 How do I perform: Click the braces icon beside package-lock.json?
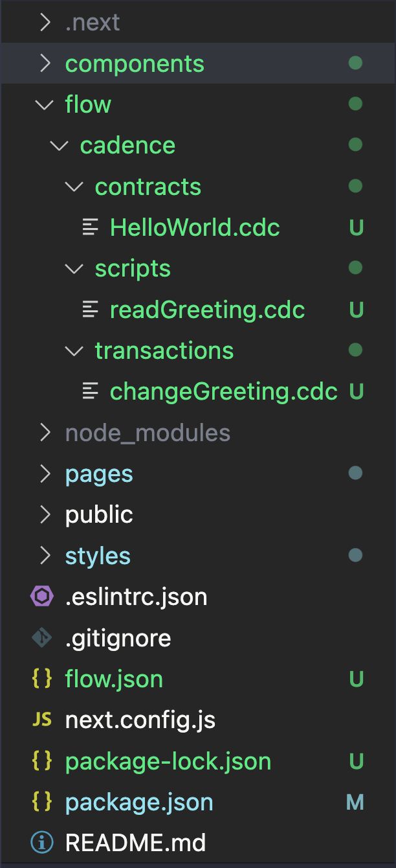(42, 761)
